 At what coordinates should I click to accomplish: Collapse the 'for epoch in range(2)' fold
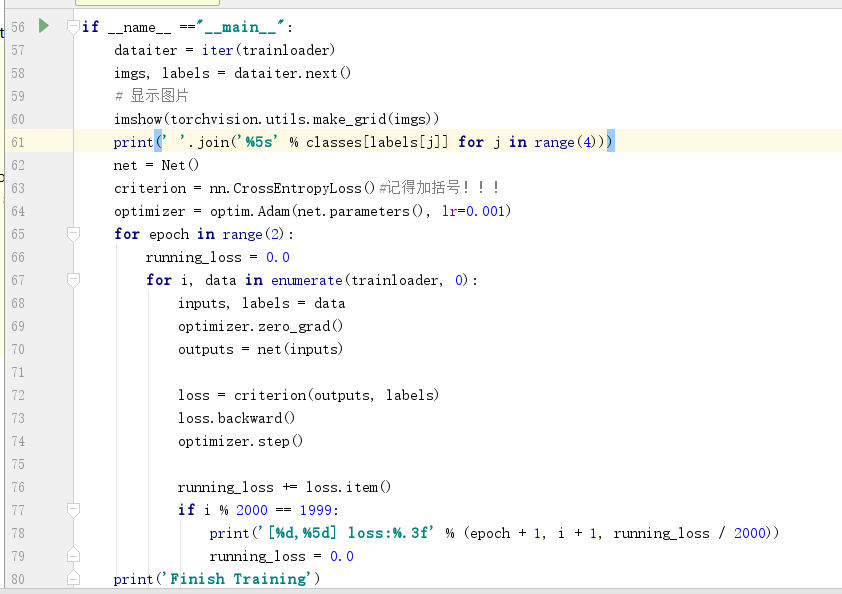click(73, 234)
